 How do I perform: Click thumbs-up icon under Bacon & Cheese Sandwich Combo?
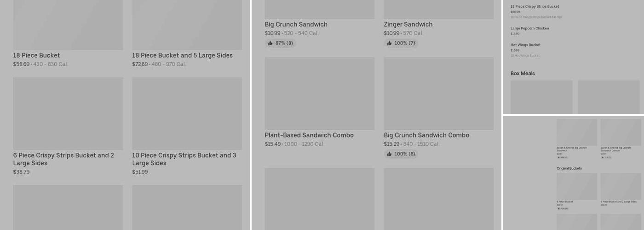coord(603,157)
